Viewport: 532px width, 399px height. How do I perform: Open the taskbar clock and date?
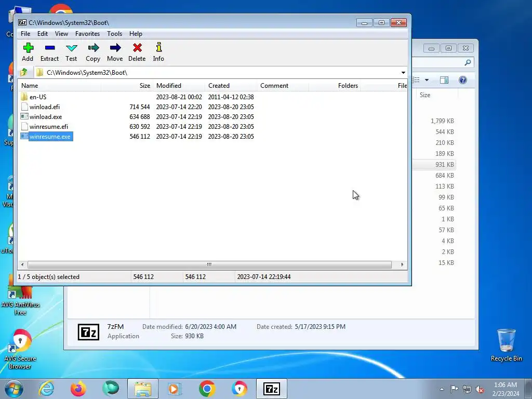click(x=506, y=389)
